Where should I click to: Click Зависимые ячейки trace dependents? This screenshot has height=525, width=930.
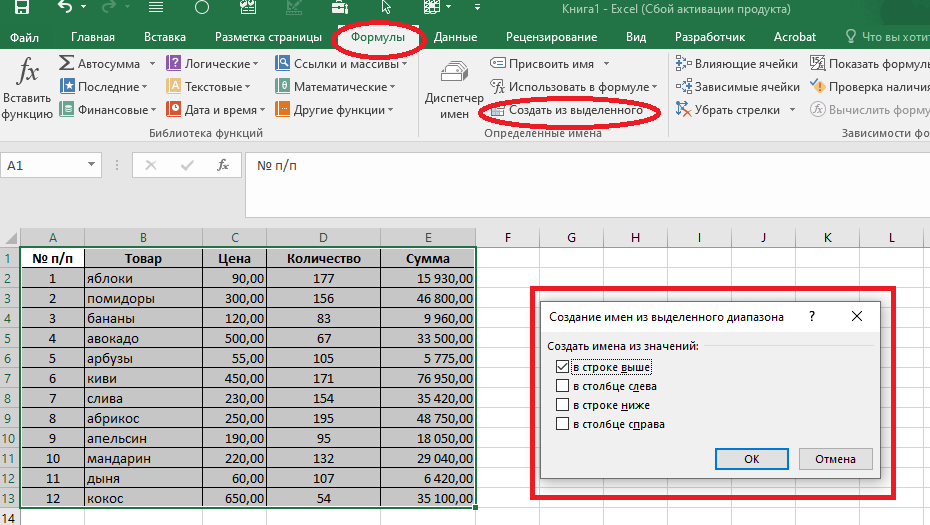738,87
